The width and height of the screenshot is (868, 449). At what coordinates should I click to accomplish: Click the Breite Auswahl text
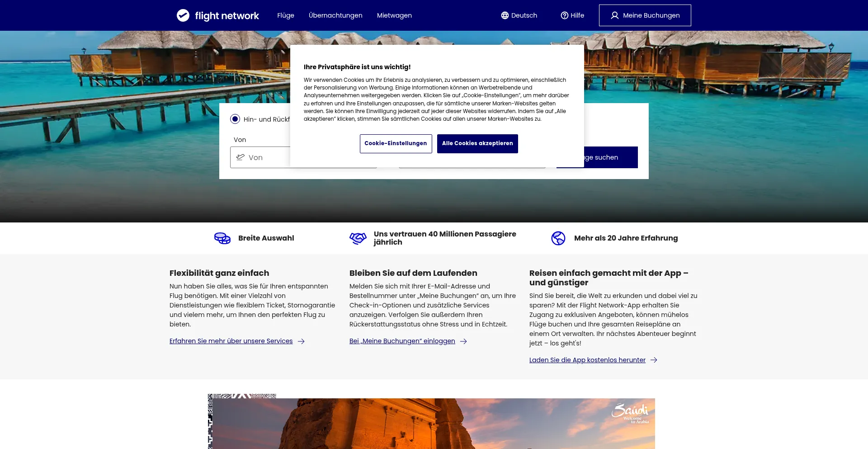[266, 238]
